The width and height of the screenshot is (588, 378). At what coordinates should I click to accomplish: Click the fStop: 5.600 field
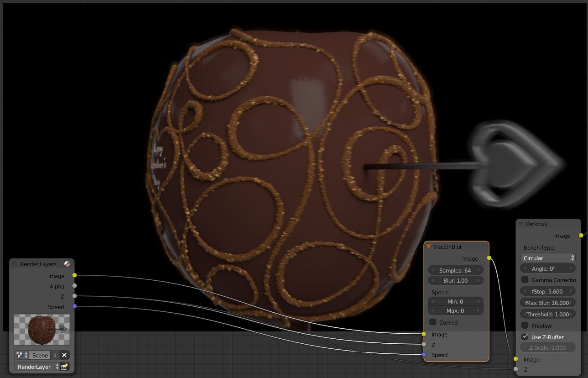[548, 291]
